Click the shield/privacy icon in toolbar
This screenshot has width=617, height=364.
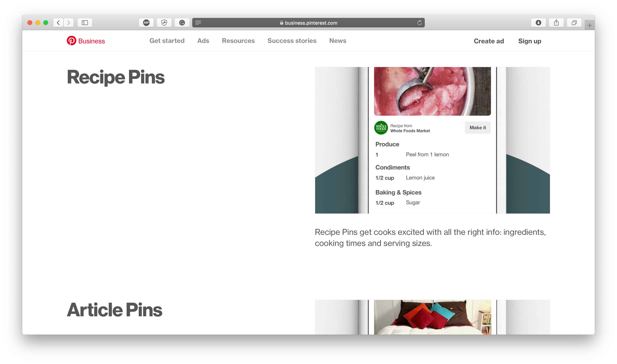[x=164, y=22]
